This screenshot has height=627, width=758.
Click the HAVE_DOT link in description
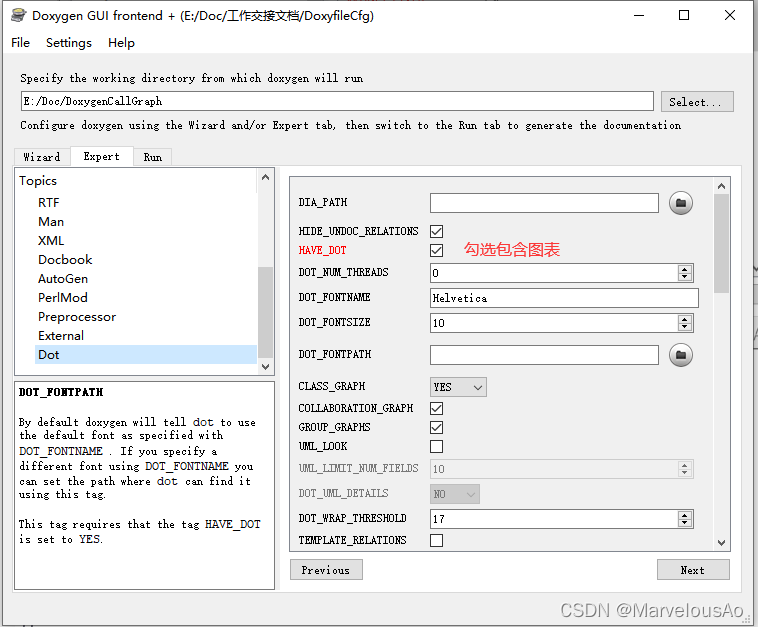click(x=233, y=524)
